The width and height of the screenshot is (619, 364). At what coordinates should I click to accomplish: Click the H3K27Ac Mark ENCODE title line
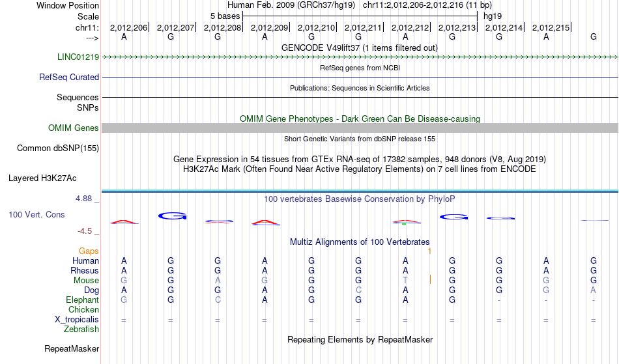360,169
